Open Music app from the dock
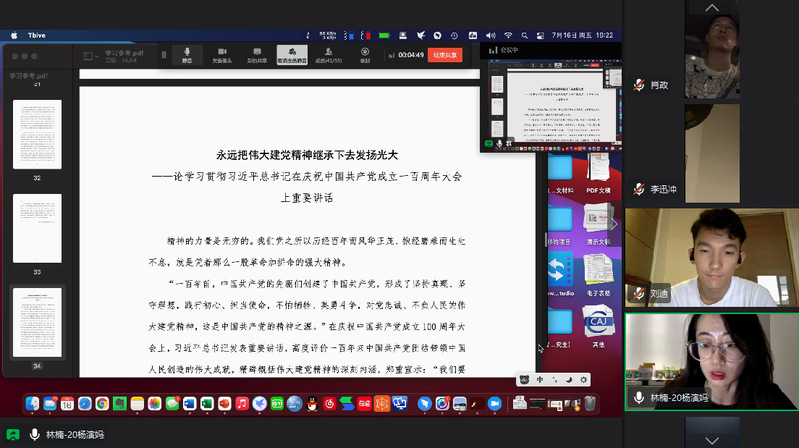 241,404
